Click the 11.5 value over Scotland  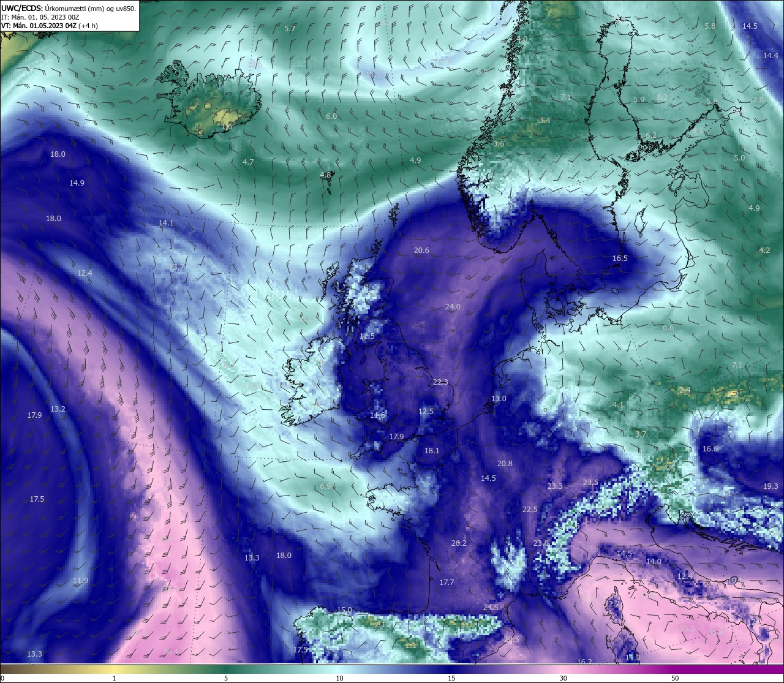point(367,336)
